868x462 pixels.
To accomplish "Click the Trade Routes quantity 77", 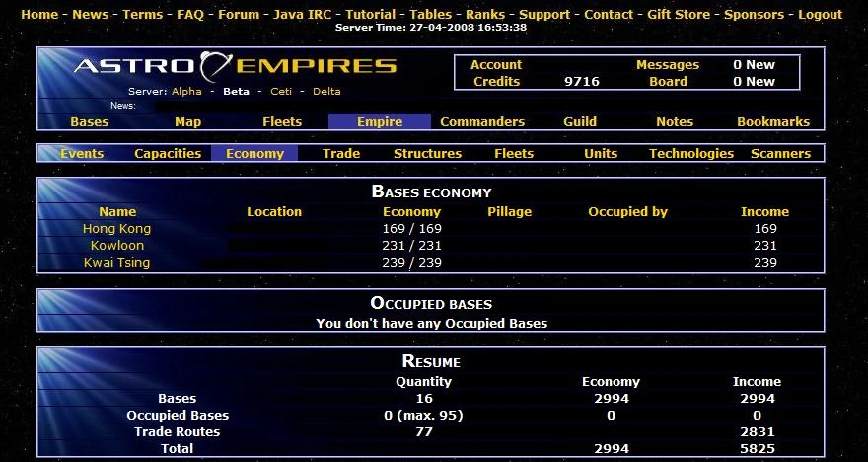I will point(423,432).
